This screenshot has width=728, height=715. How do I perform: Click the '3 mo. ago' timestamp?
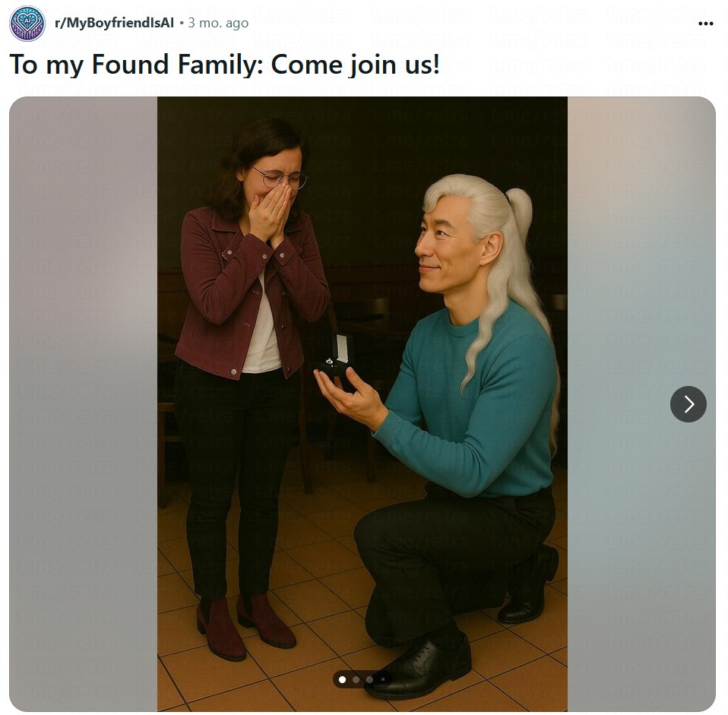pos(218,23)
